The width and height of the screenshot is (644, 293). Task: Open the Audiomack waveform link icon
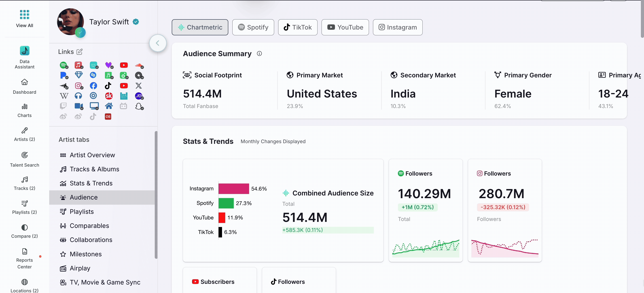64,86
